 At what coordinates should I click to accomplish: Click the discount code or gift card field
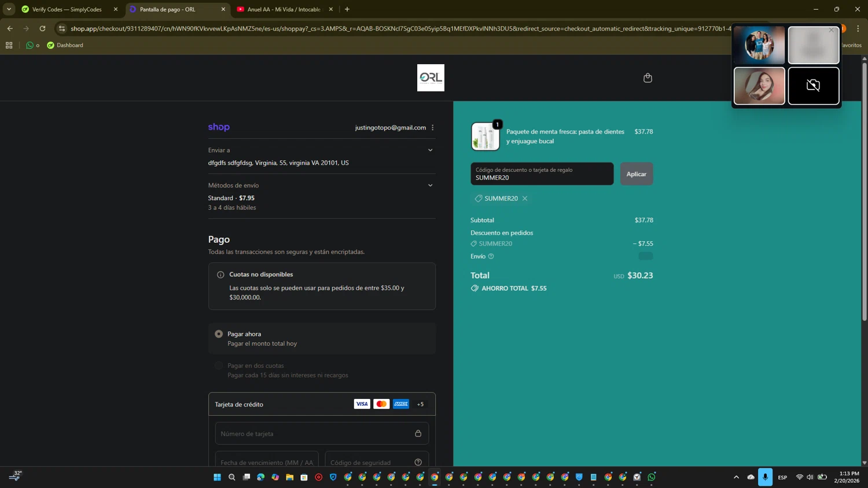542,174
